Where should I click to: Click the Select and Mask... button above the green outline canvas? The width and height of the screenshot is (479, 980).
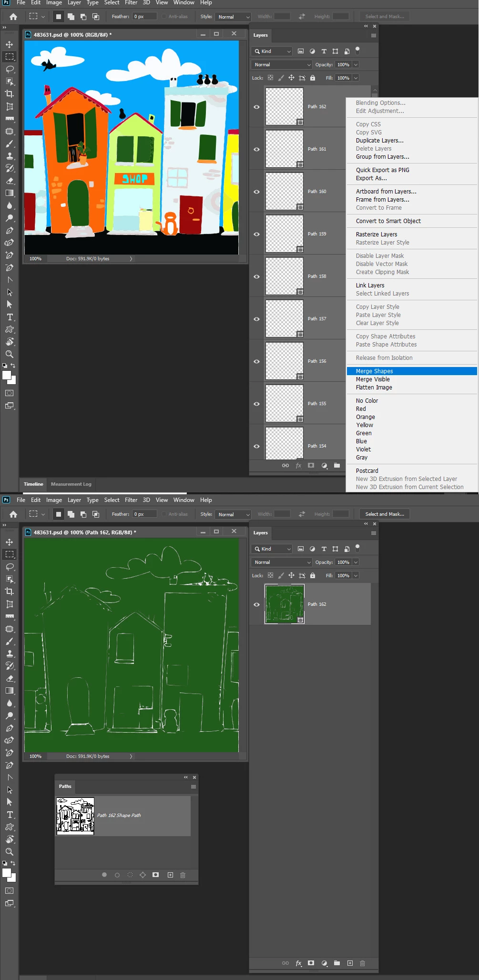pyautogui.click(x=385, y=514)
